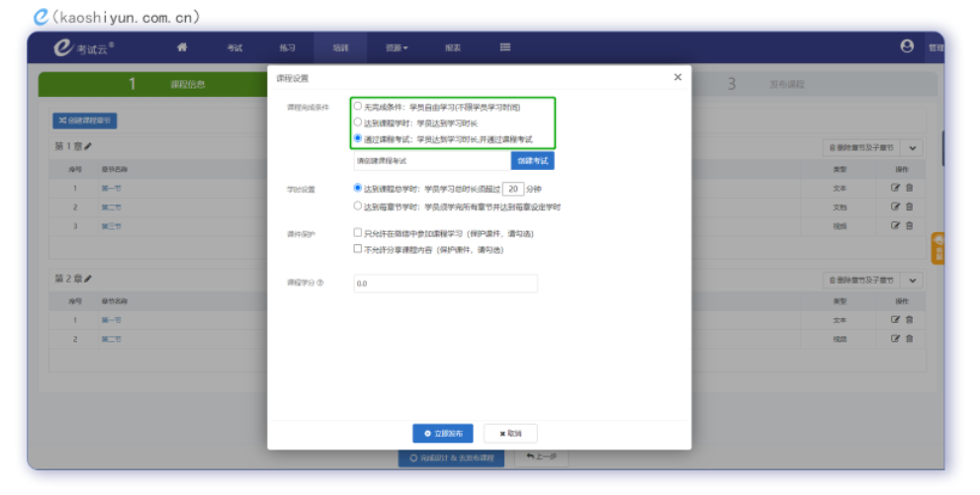980x495 pixels.
Task: Close the 课程设置 dialog with X
Action: [677, 77]
